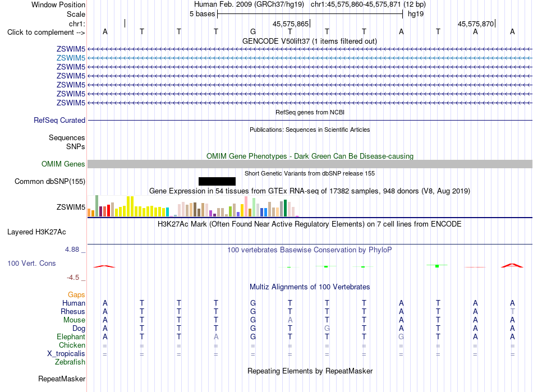Click the green OMIM Gene Phenotypes title

pos(310,156)
